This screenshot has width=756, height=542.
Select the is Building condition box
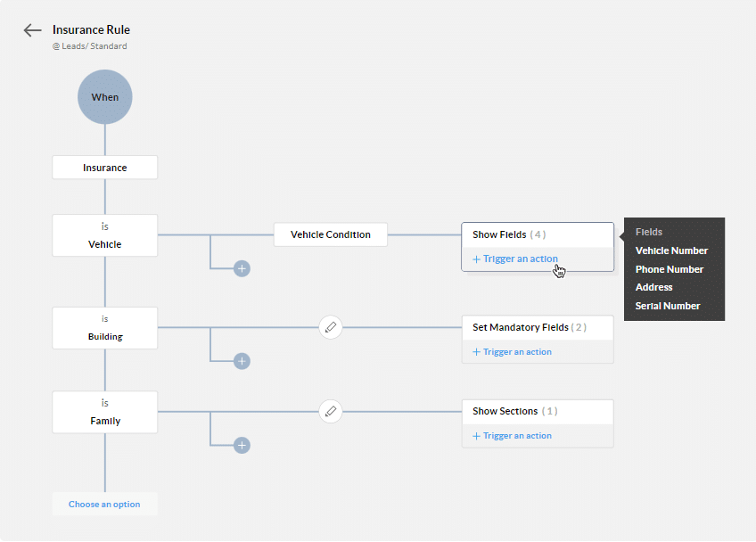104,327
